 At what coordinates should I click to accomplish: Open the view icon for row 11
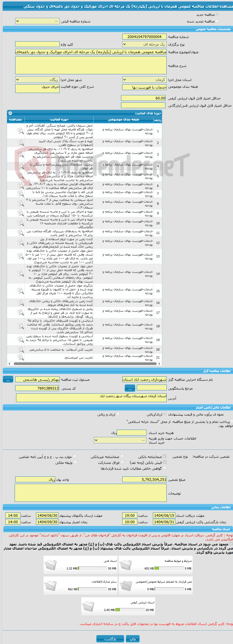pos(20,233)
